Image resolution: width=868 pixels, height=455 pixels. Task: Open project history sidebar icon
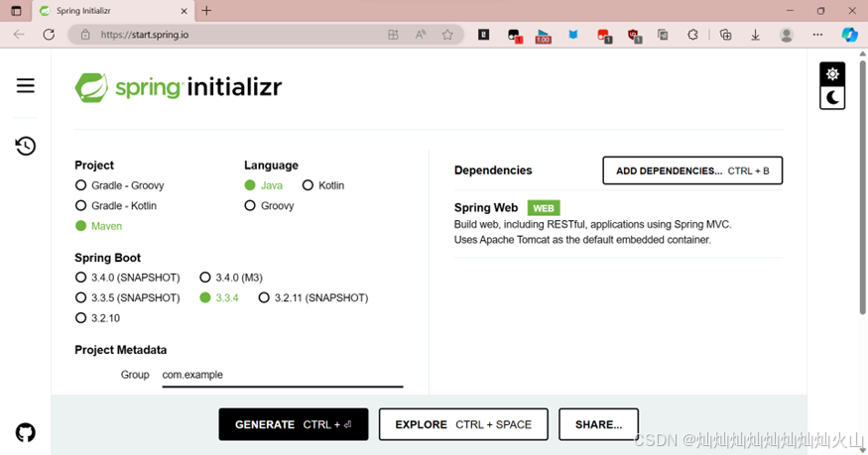click(x=26, y=146)
